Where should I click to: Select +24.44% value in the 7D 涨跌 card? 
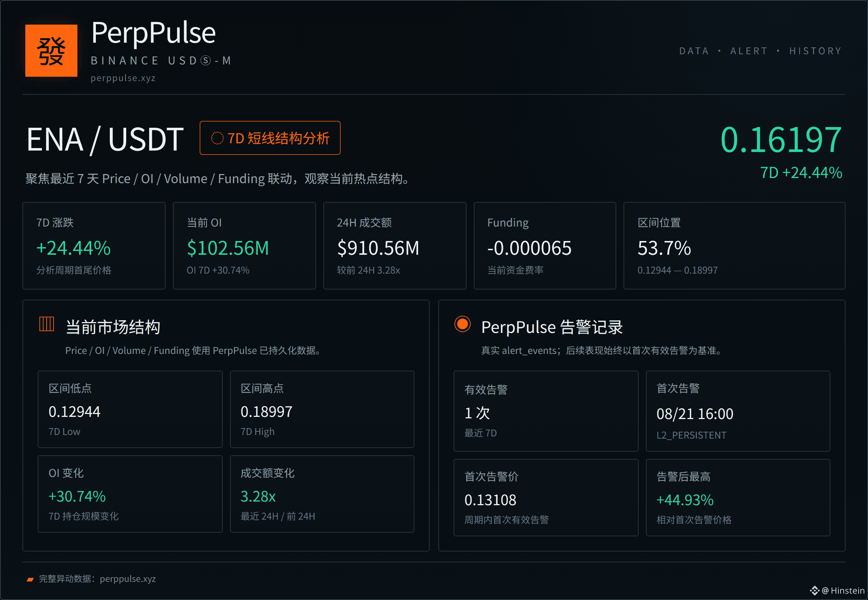pos(74,248)
